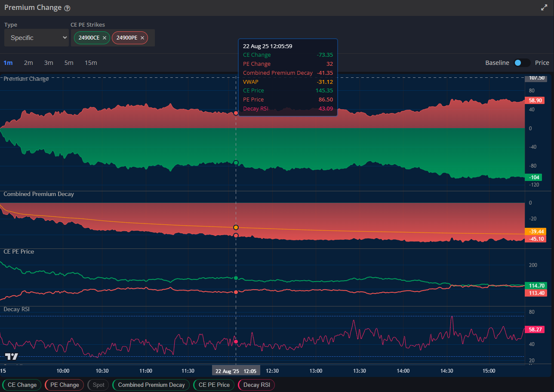
Task: Toggle CE Change series visibility
Action: tap(22, 385)
